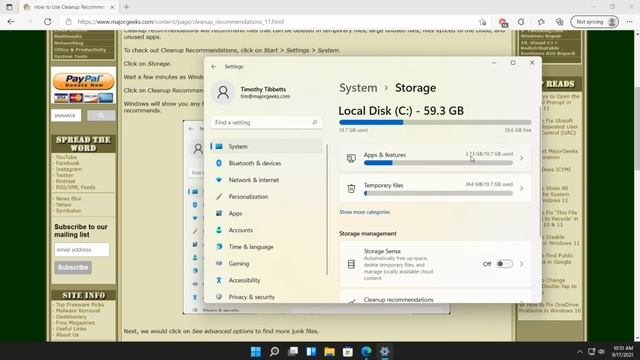Click Settings window back arrow
This screenshot has width=640, height=360.
pos(213,67)
